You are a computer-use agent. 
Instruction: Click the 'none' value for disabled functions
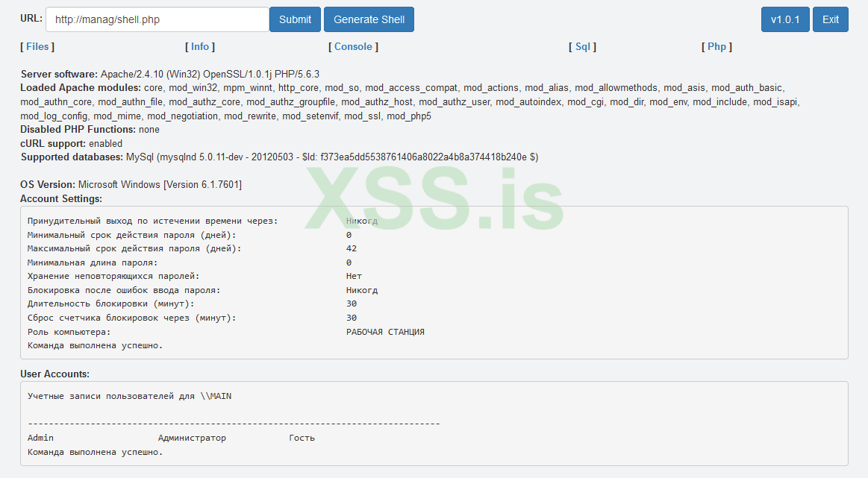149,130
